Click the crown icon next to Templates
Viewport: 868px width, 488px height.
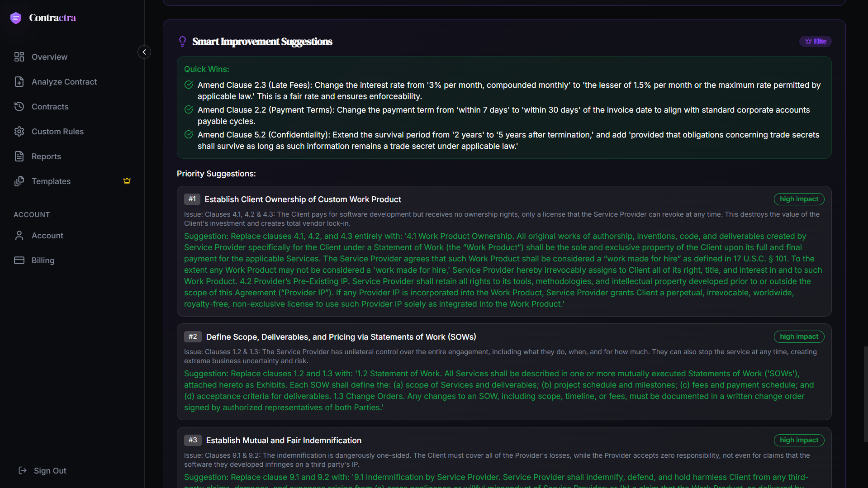tap(127, 181)
